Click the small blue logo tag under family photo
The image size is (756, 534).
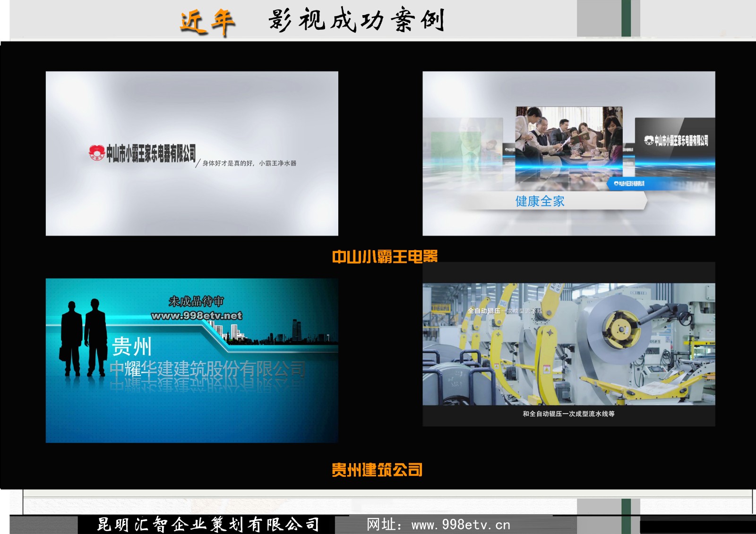tap(628, 184)
